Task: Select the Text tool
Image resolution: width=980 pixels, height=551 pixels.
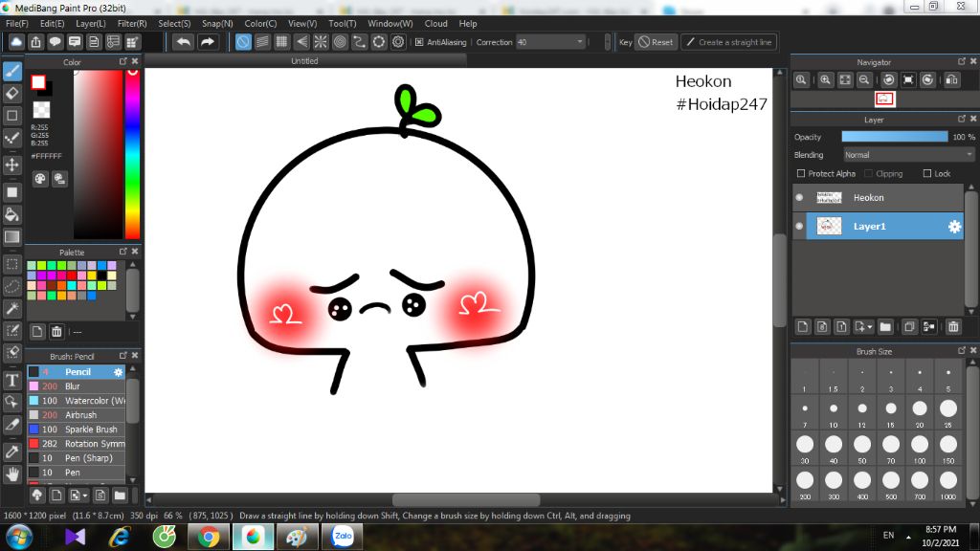Action: point(11,380)
